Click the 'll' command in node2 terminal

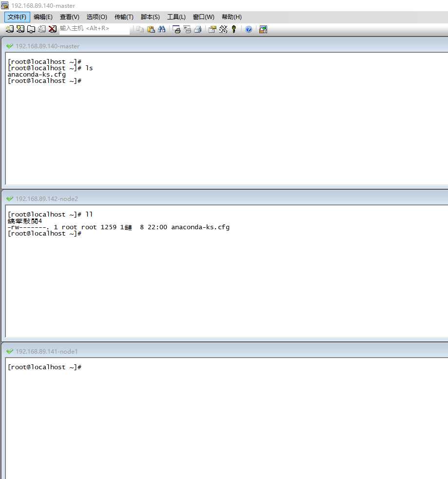pyautogui.click(x=89, y=215)
